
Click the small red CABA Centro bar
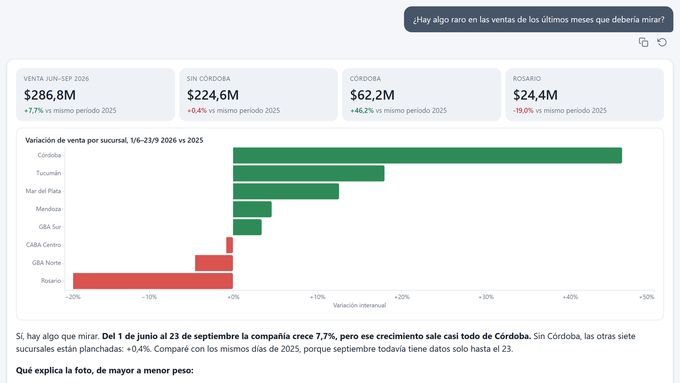coord(229,245)
